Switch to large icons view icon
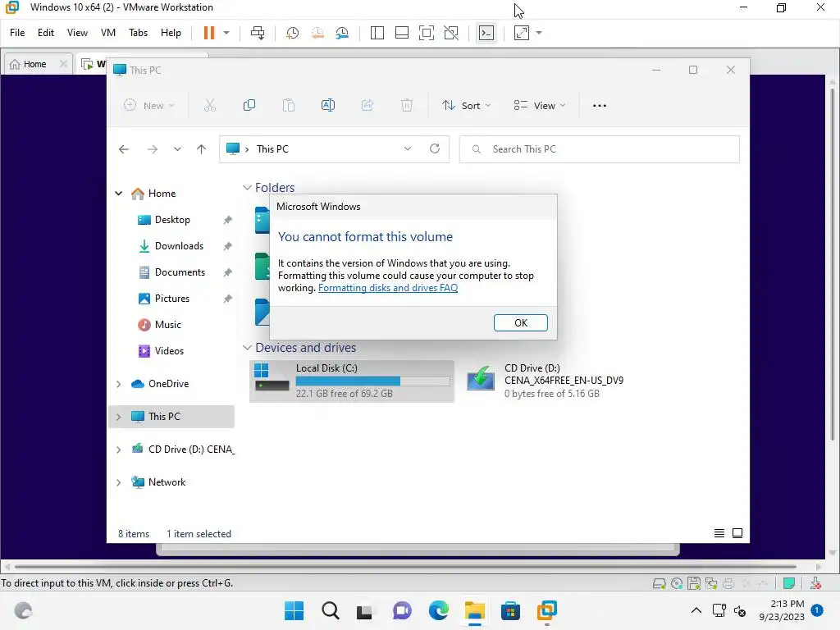 click(x=737, y=533)
